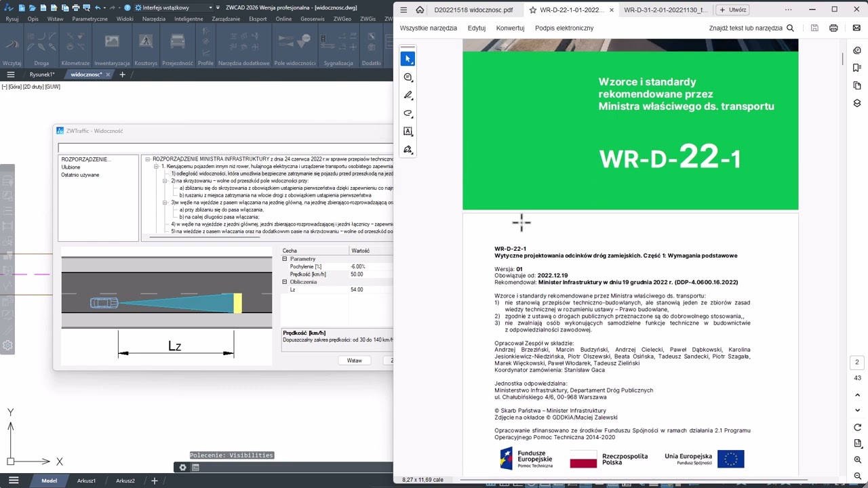
Task: Print the PDF document
Action: (x=833, y=28)
